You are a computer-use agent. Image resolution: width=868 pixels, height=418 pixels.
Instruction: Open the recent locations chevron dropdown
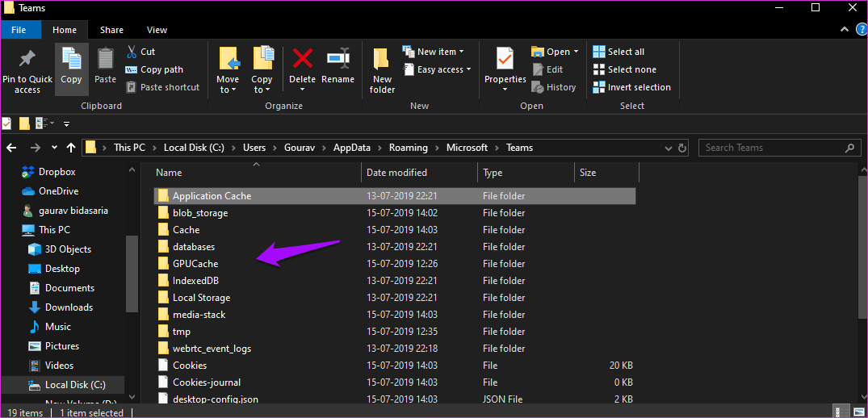tap(54, 148)
